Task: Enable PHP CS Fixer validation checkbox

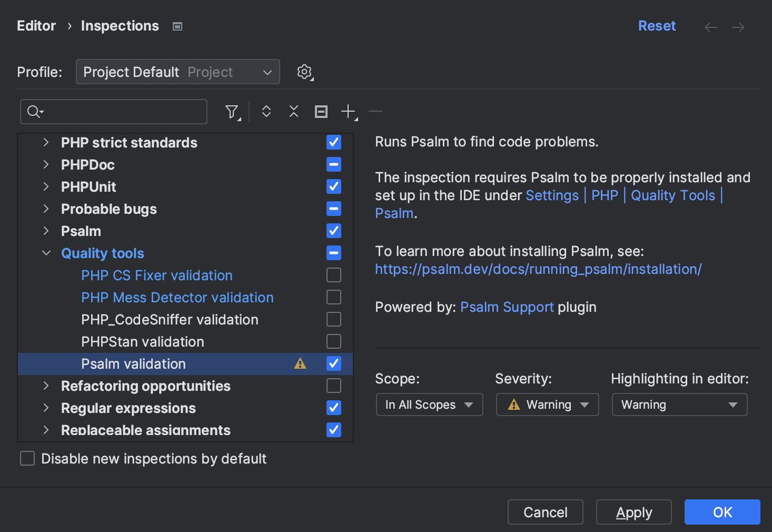Action: click(334, 275)
